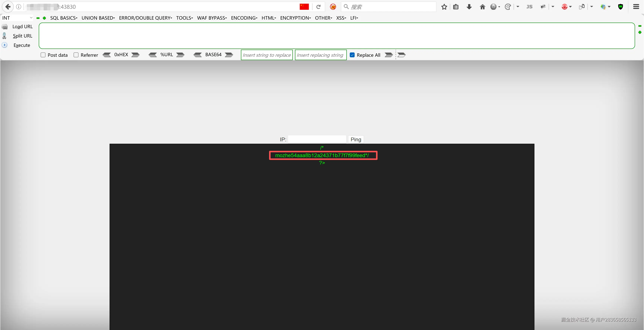Click the Wappalyzer shield icon
Screen dimensions: 644x330
pos(621,7)
